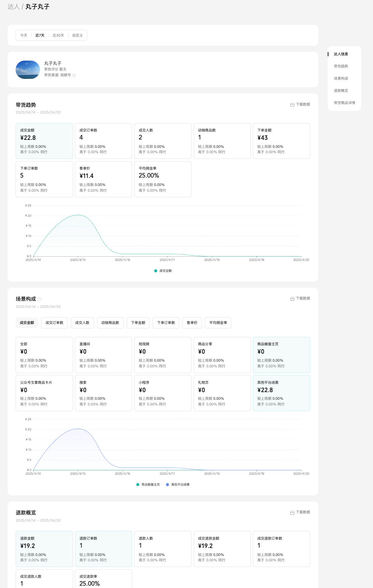Click info icon next to 带货渠道 视频号
373x588 pixels.
click(74, 75)
